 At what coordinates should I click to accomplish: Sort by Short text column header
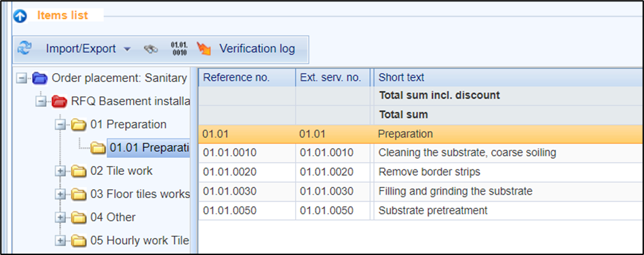point(508,77)
